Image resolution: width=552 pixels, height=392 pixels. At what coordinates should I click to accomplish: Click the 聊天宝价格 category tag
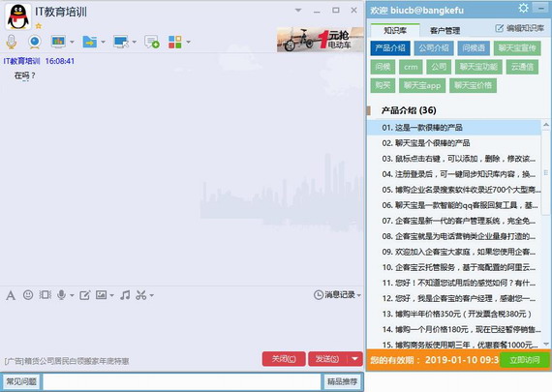tap(473, 85)
